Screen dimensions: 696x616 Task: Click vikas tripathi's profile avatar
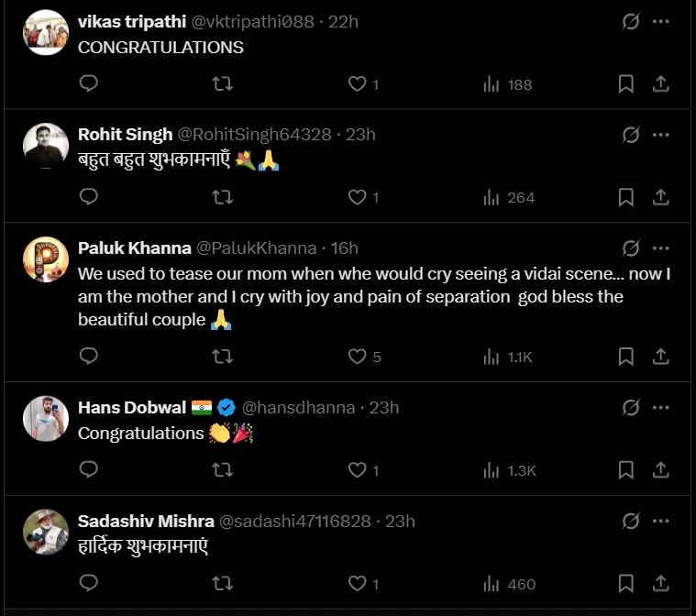click(x=46, y=33)
